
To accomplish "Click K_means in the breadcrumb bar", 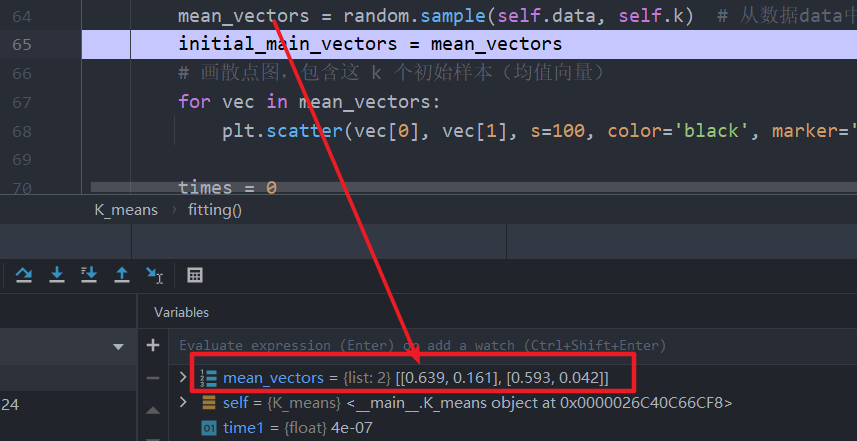I will click(x=126, y=210).
